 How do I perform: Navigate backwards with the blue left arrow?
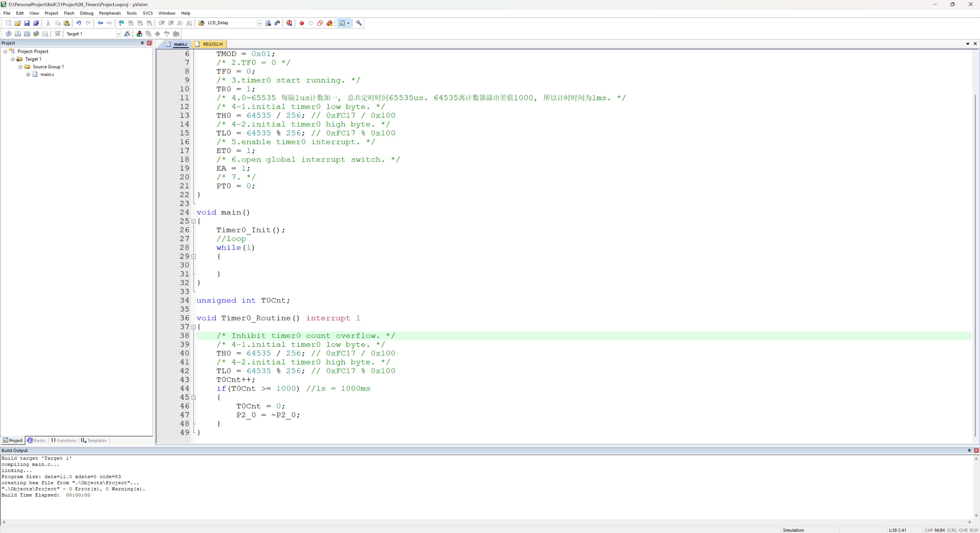point(101,23)
